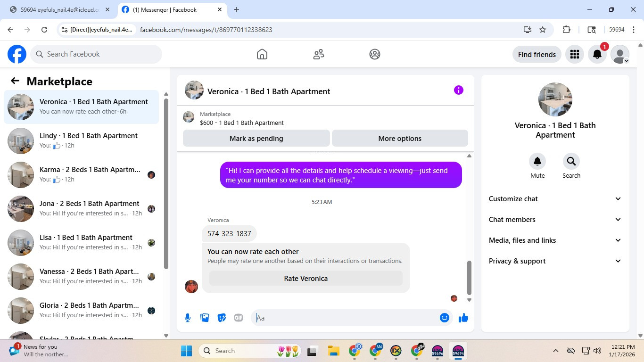Viewport: 644px width, 362px height.
Task: Open the $600 - 1 Bed 1 Bath listing link
Action: [x=242, y=123]
